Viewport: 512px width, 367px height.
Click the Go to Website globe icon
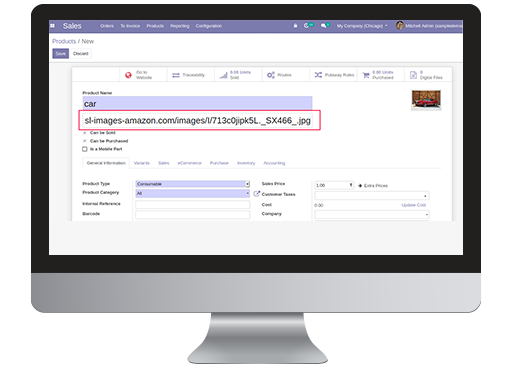click(x=128, y=75)
